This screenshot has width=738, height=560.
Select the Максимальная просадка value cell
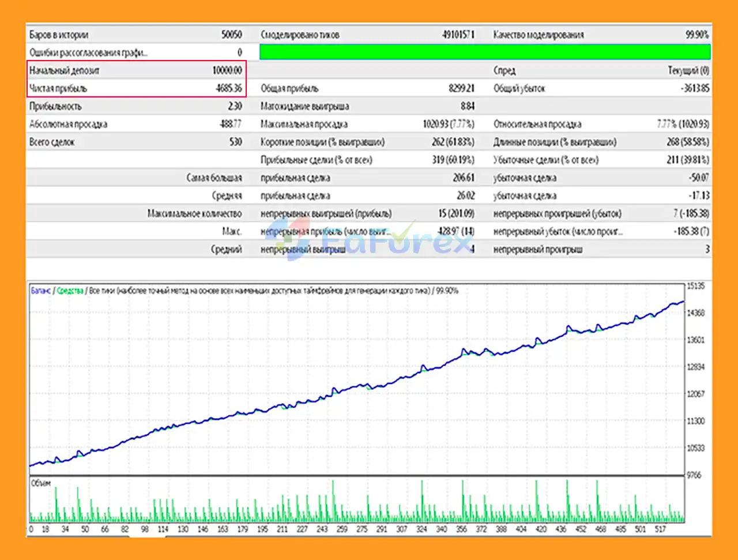[449, 124]
